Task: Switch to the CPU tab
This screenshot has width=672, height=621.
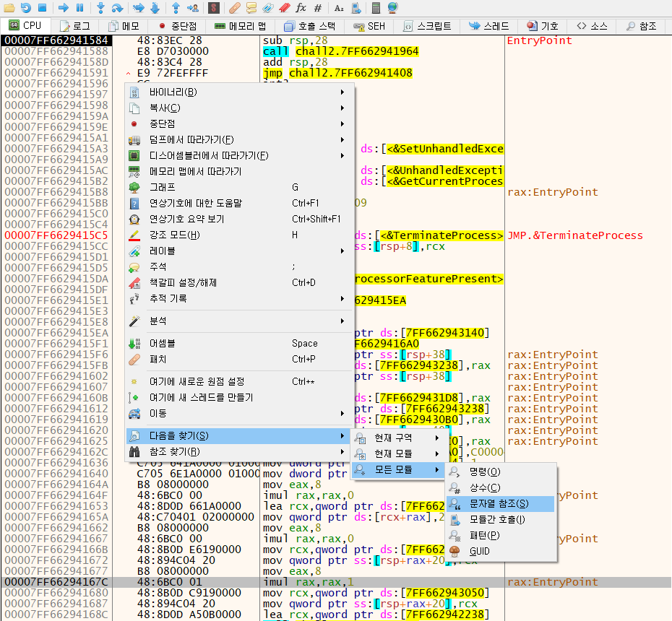Action: point(25,26)
